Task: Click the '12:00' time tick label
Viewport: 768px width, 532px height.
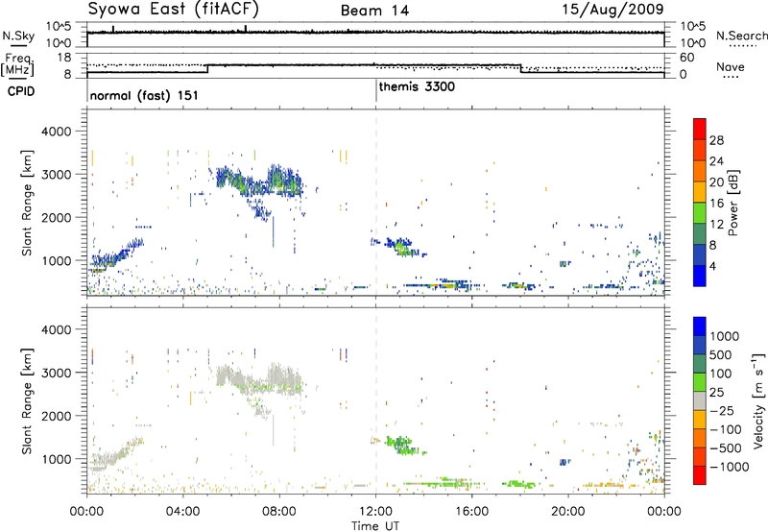Action: [375, 512]
